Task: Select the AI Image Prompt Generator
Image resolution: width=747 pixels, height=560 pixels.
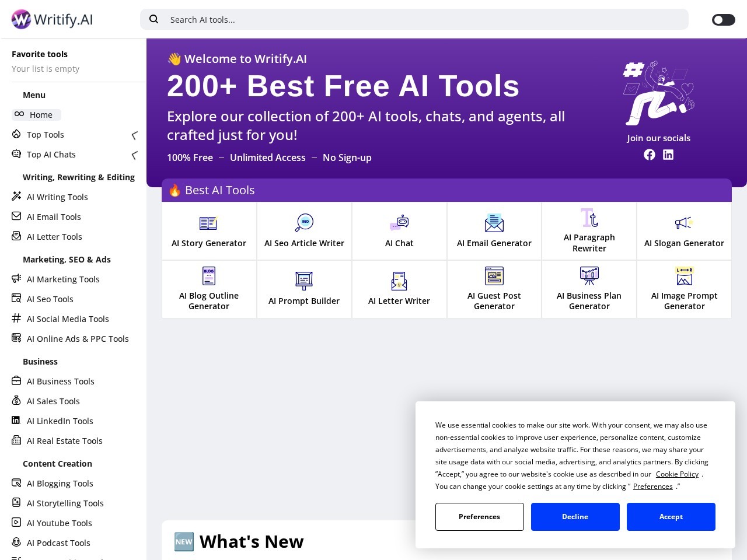Action: click(x=684, y=289)
